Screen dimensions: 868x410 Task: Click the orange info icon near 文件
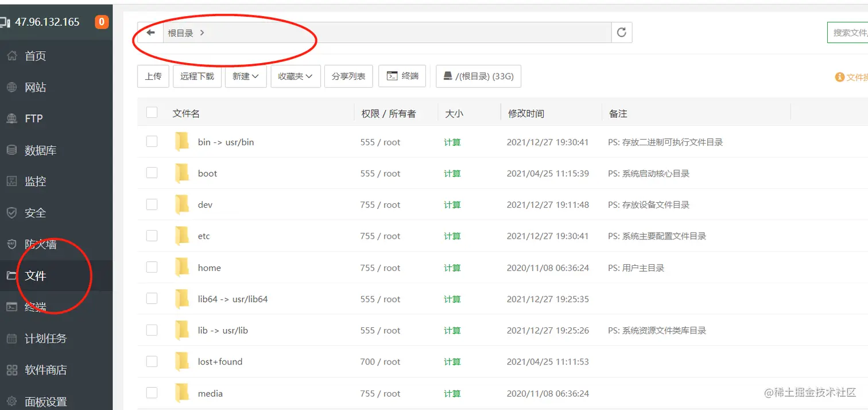pyautogui.click(x=839, y=77)
